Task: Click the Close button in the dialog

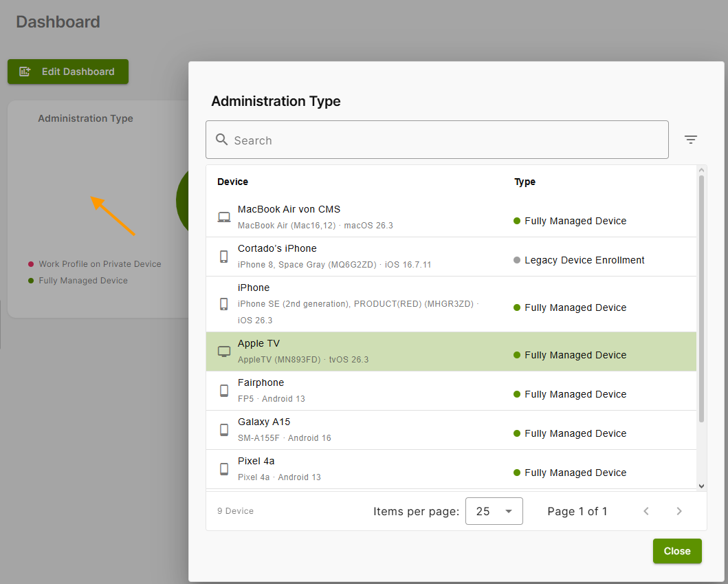Action: (677, 551)
